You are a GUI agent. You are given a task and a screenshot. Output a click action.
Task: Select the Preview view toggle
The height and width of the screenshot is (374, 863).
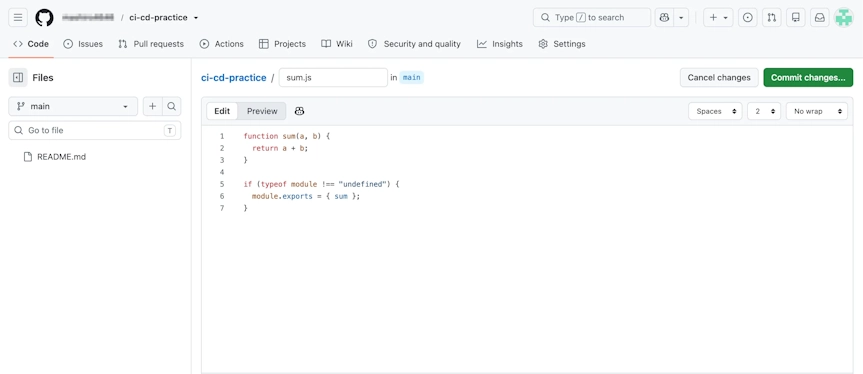click(x=262, y=111)
